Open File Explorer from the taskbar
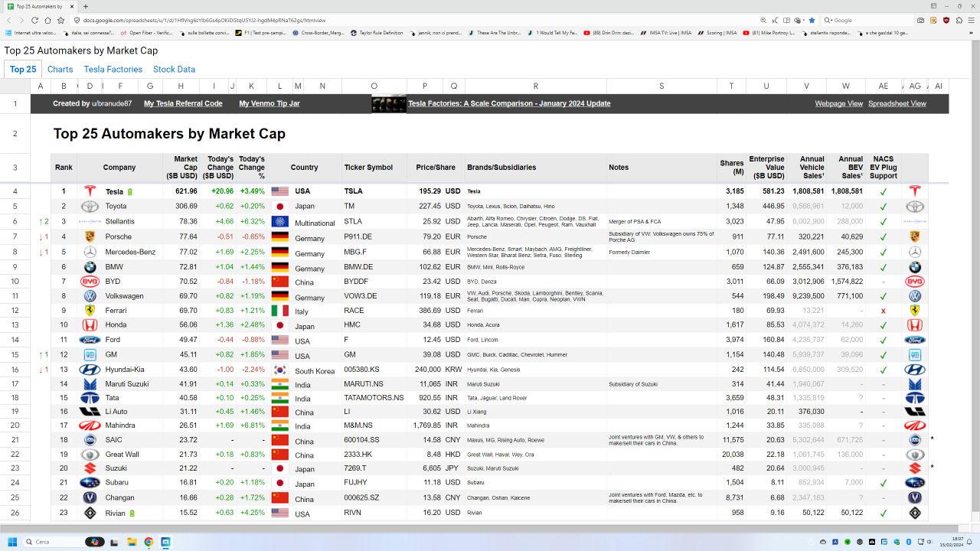 point(132,542)
